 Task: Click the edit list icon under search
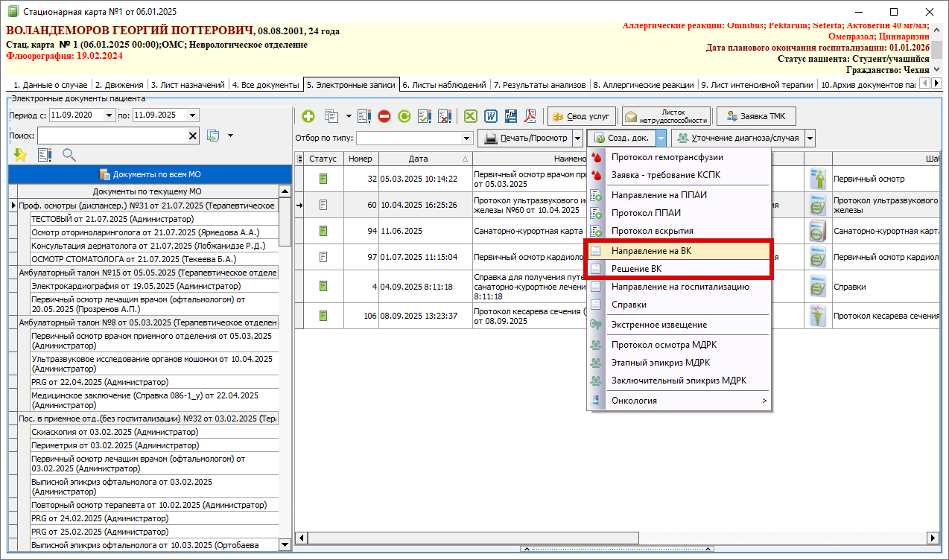coord(45,154)
